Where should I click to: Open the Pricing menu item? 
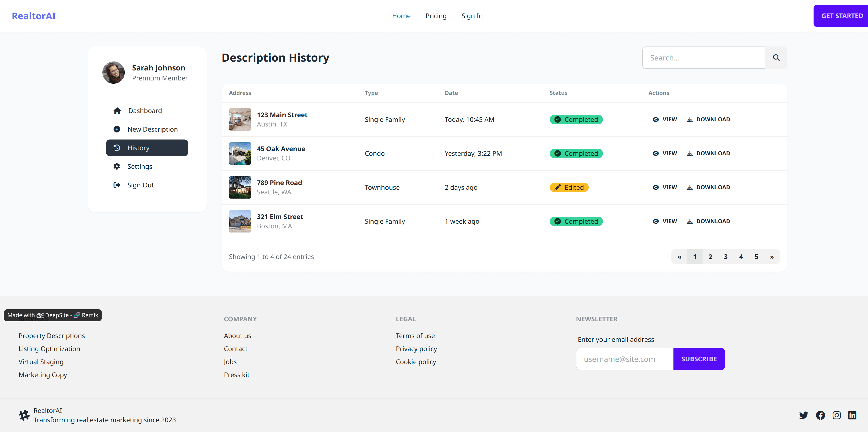pos(436,16)
